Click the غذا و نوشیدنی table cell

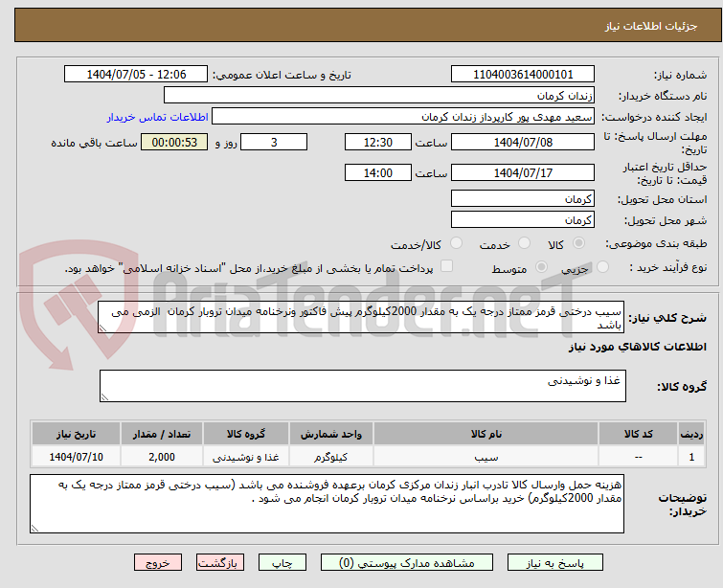(246, 457)
